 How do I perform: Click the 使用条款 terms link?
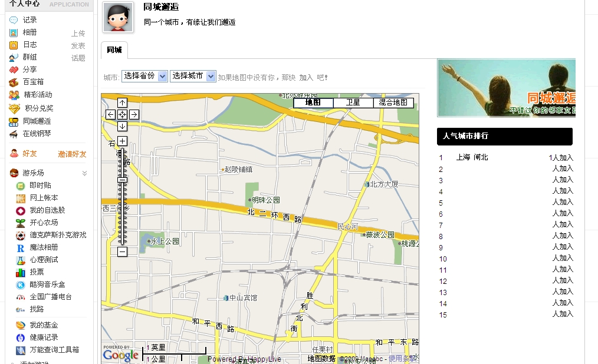pyautogui.click(x=402, y=358)
